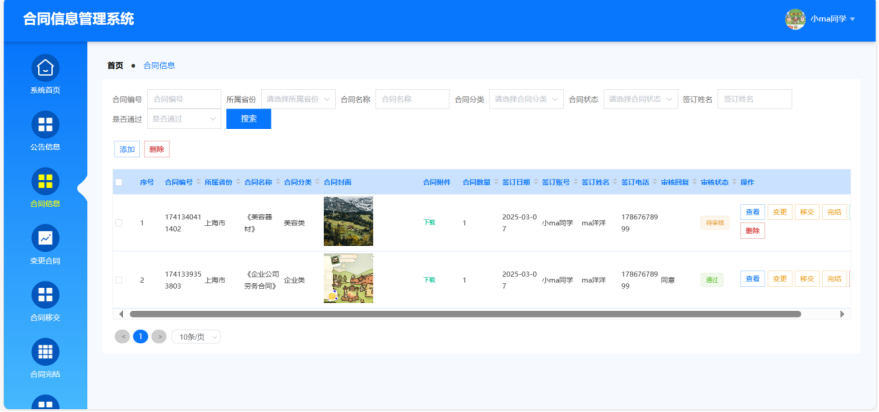Focus the 签订姓名 search input
879x412 pixels.
click(755, 99)
